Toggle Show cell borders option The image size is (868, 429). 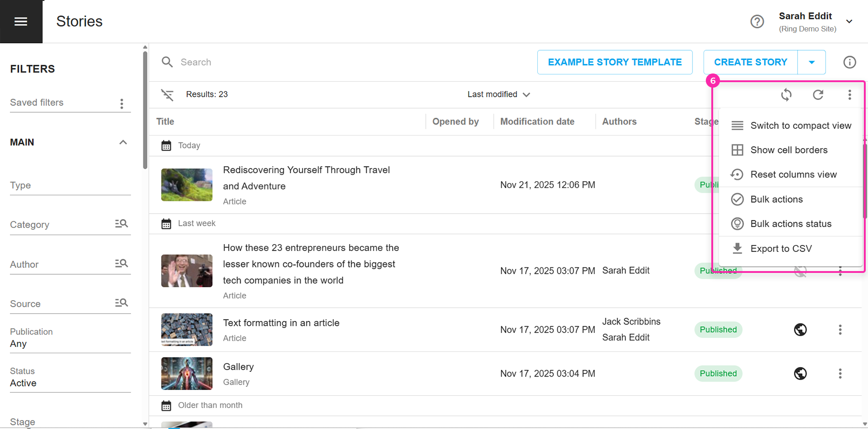point(789,150)
